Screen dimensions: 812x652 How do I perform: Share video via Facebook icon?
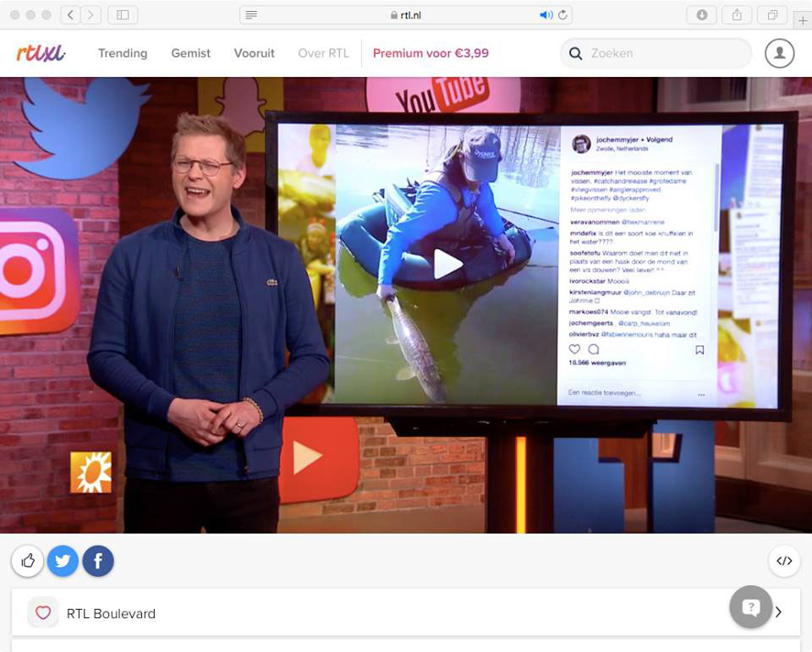(x=98, y=561)
